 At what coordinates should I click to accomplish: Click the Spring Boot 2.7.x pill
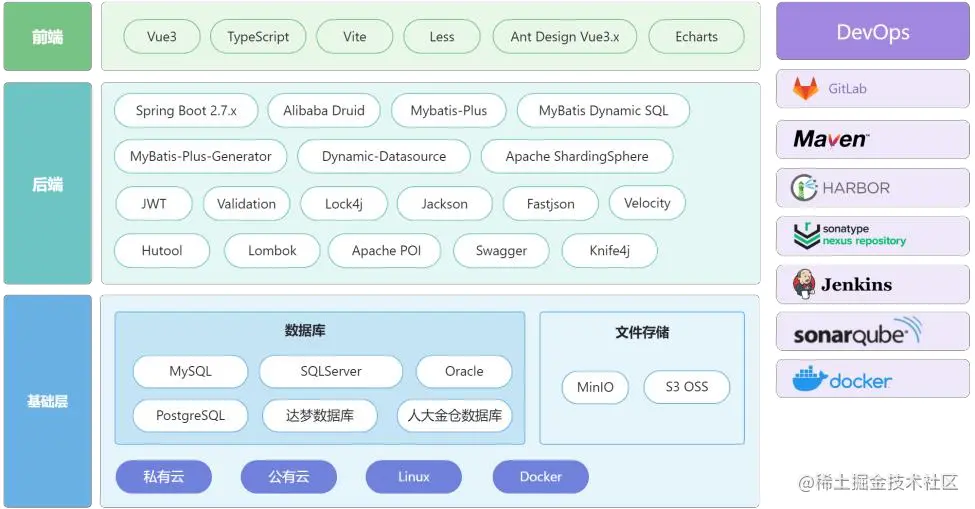click(186, 111)
